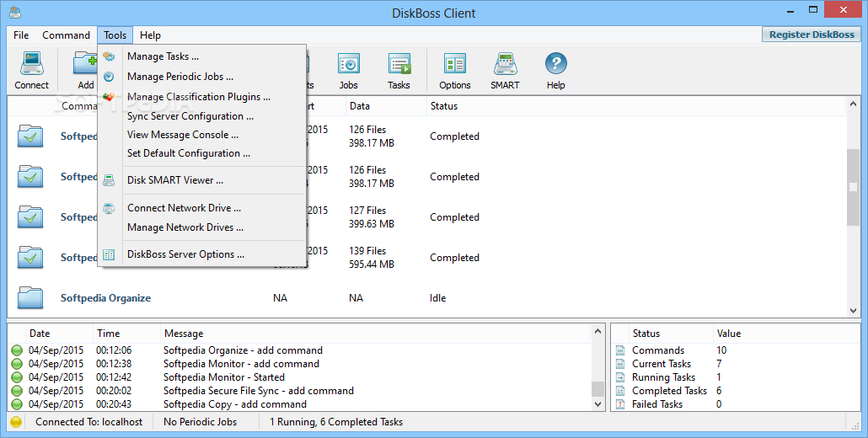Click the Commands row icon in status panel
The image size is (868, 438).
(620, 350)
